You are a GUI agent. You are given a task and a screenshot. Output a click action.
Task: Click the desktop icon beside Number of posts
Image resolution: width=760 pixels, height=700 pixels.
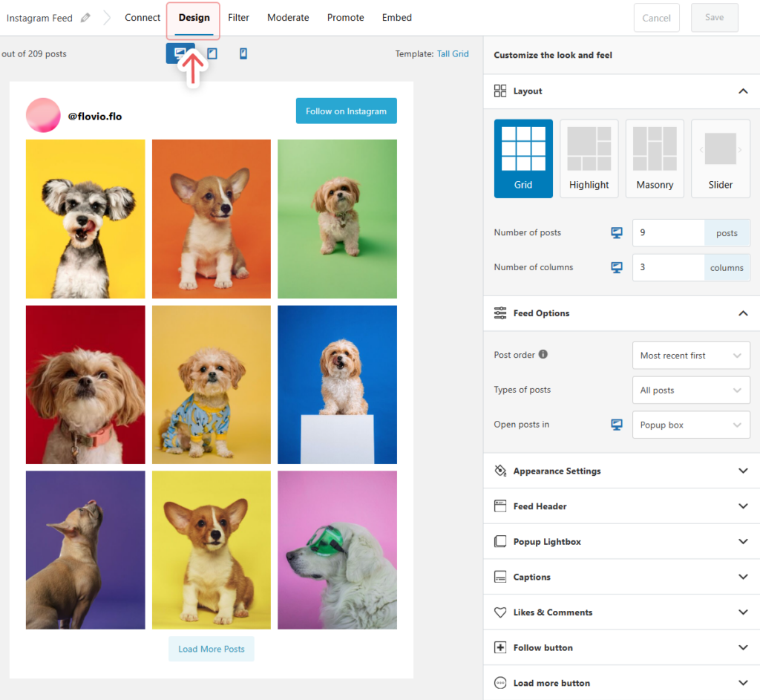pos(616,232)
